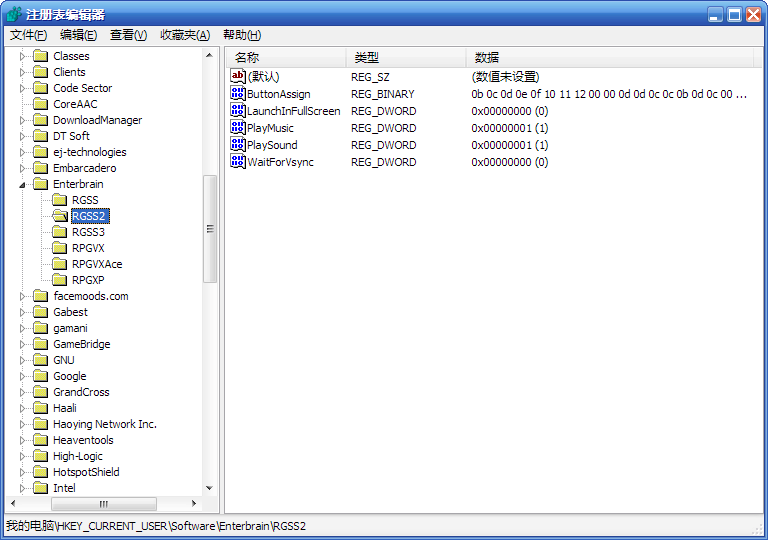Sort by the 类型 column header
Viewport: 768px width, 540px height.
[406, 57]
